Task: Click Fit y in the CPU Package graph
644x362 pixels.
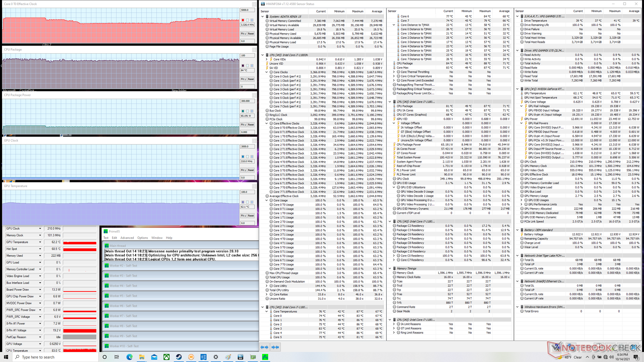Action: coord(244,79)
